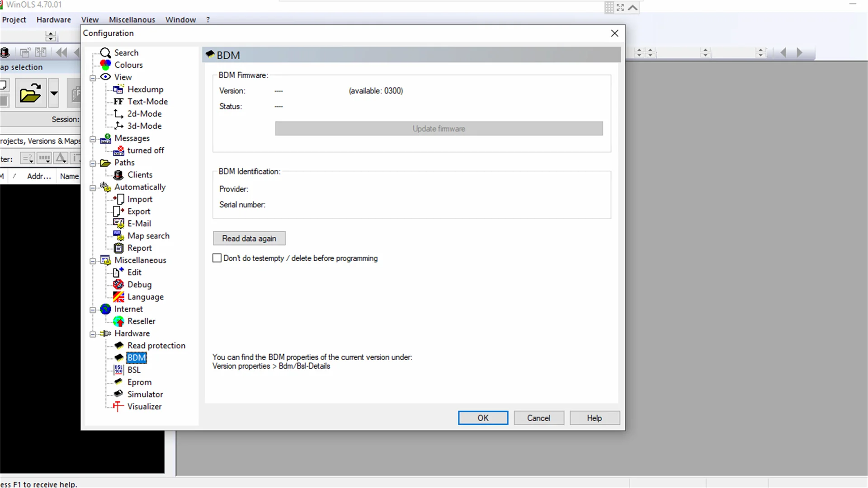Select the Read protection hardware item

pyautogui.click(x=156, y=346)
